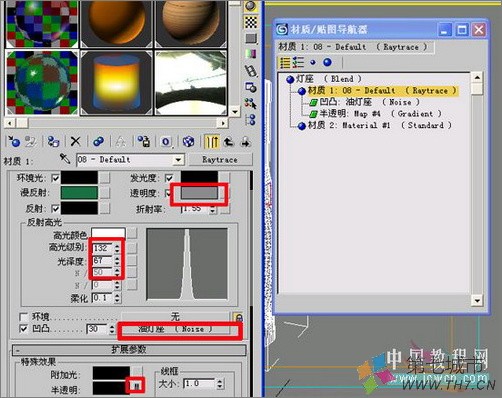Click the Make Unique icon
This screenshot has height=398, width=502.
(x=120, y=142)
